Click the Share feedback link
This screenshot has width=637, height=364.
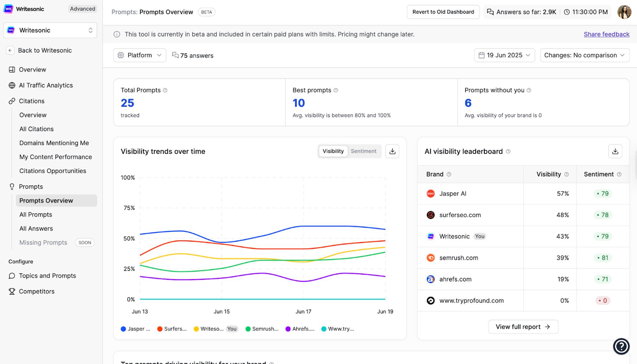606,34
